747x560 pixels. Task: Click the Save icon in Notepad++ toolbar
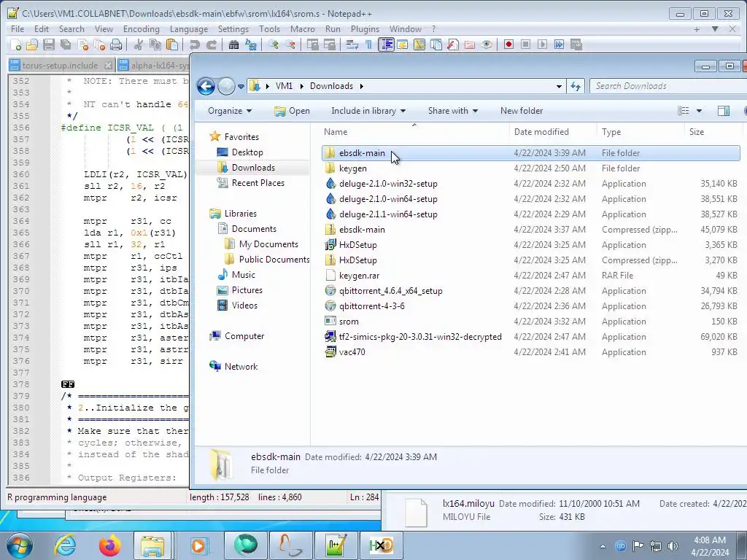coord(49,44)
